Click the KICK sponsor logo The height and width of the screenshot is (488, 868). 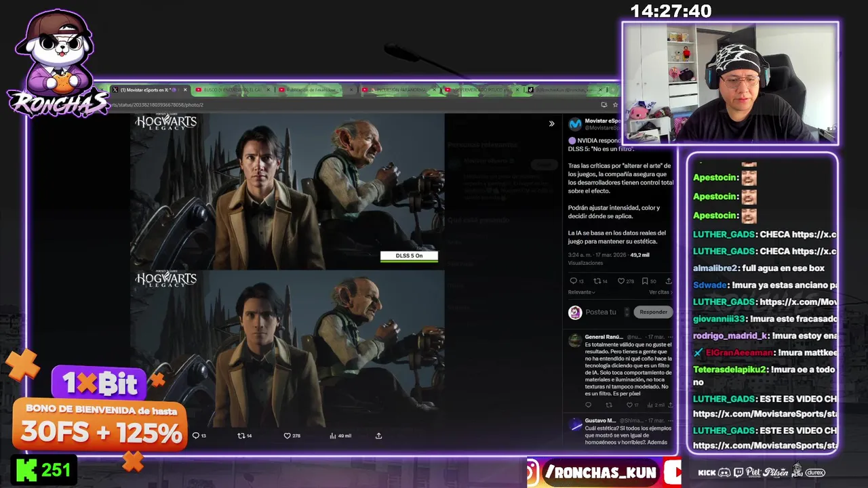(x=707, y=472)
